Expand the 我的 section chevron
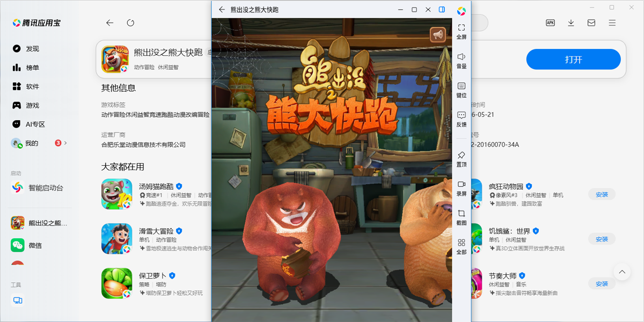 65,143
